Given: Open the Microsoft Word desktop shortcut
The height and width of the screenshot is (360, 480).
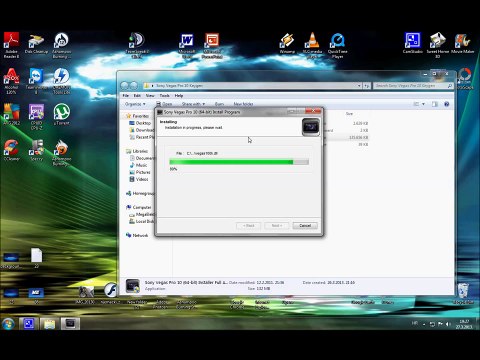Looking at the screenshot, I should (x=187, y=46).
